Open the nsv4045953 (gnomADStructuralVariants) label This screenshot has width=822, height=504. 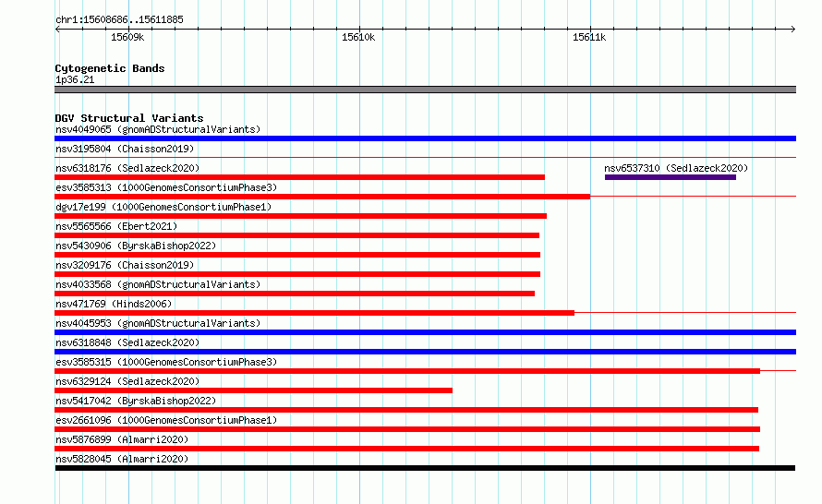(158, 323)
